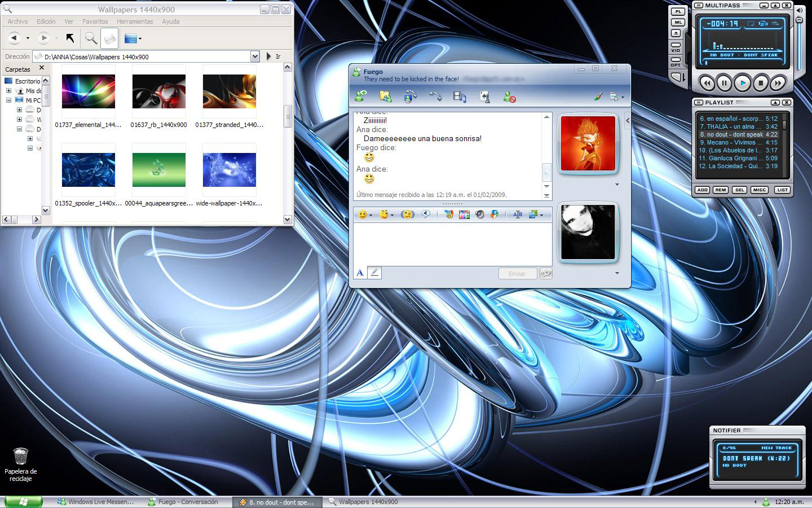Open the Herramientas menu

click(x=135, y=21)
